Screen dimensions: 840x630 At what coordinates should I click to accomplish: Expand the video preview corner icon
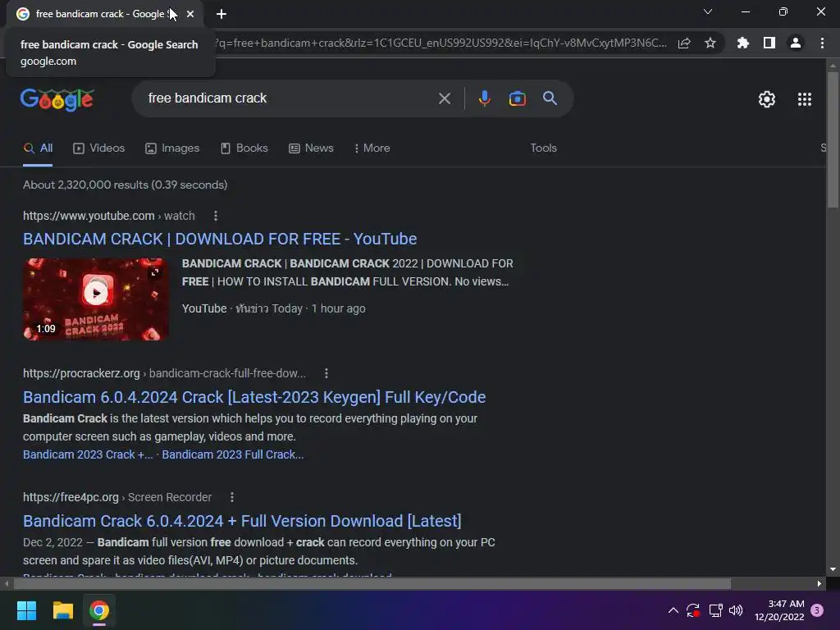[155, 272]
